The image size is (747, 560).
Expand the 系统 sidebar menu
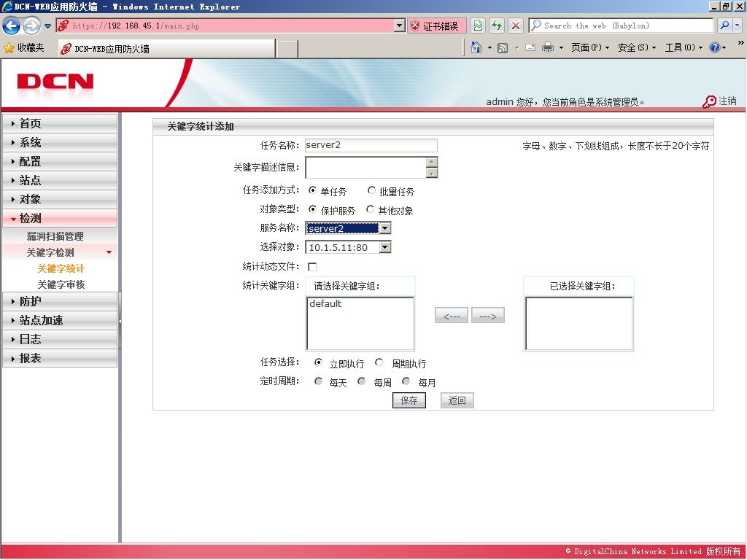60,142
